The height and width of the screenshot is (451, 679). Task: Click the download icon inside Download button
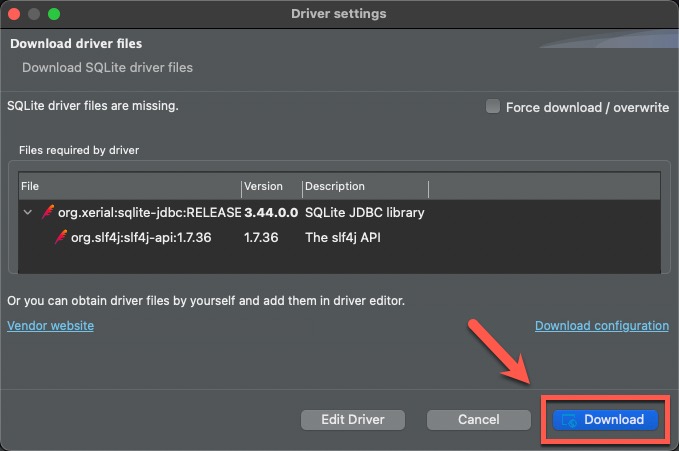coord(569,420)
